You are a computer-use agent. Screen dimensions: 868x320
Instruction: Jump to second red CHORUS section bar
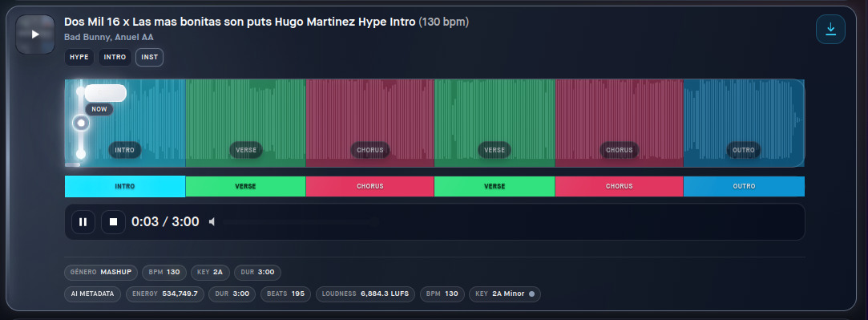tap(619, 187)
